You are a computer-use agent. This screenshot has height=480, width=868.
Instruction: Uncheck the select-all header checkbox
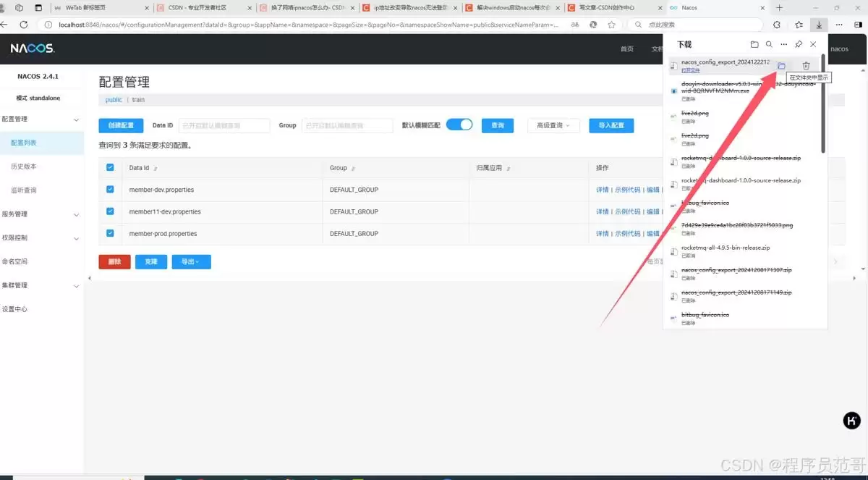pos(110,167)
